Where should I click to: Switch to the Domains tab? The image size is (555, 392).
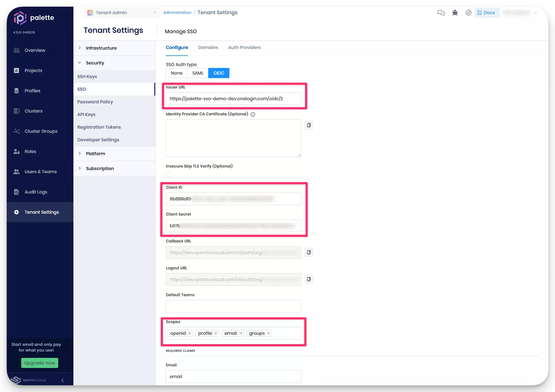[208, 47]
